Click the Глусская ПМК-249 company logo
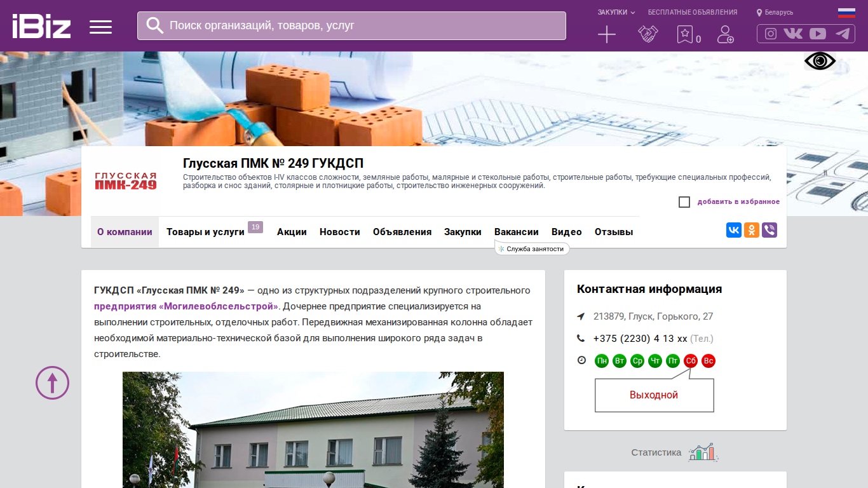Viewport: 868px width, 488px height. pos(126,181)
